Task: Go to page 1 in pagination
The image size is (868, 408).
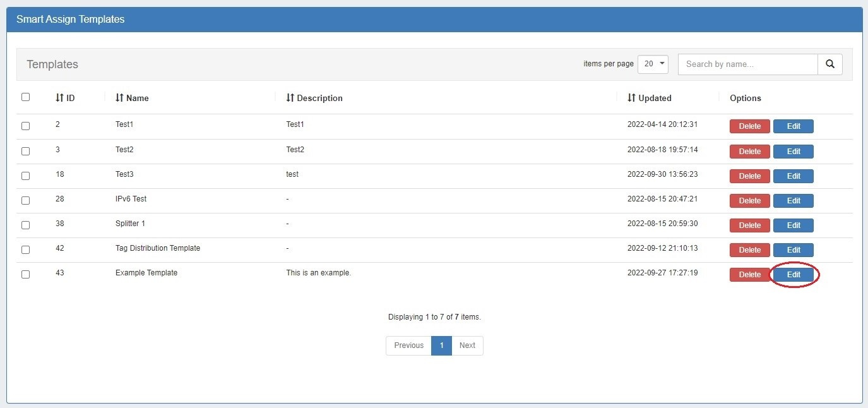Action: 441,345
